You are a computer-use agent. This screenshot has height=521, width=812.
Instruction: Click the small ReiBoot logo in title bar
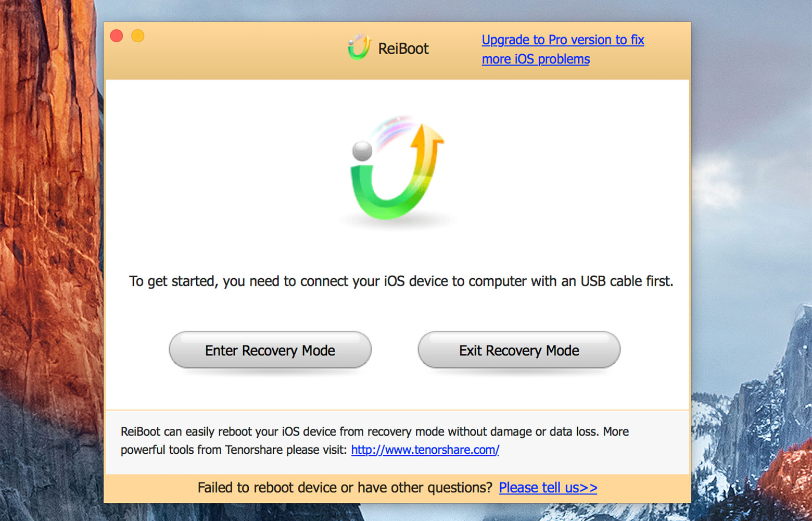click(359, 47)
